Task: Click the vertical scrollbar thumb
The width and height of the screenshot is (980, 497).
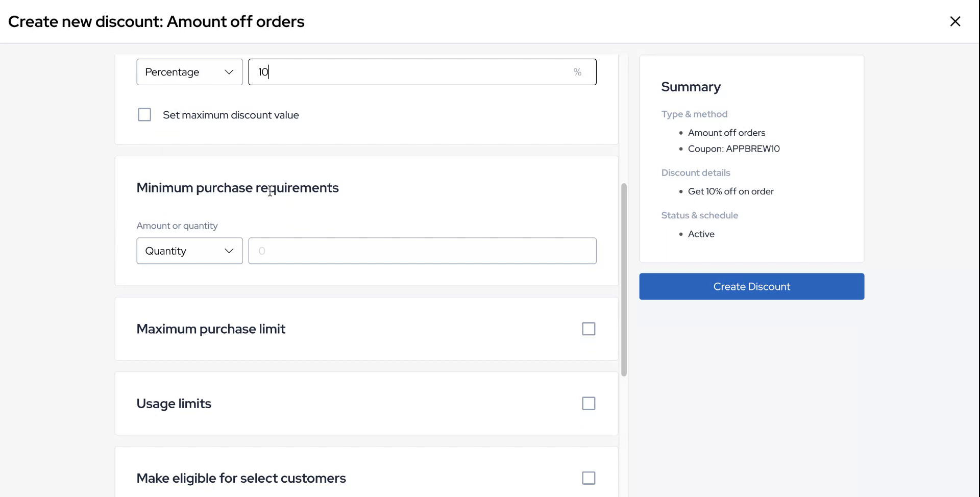Action: pos(624,280)
